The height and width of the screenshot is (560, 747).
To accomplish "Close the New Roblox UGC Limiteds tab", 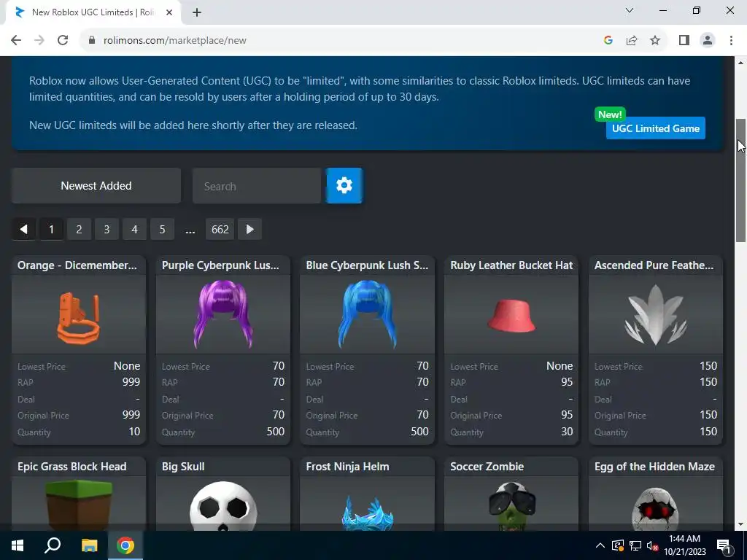I will point(169,12).
